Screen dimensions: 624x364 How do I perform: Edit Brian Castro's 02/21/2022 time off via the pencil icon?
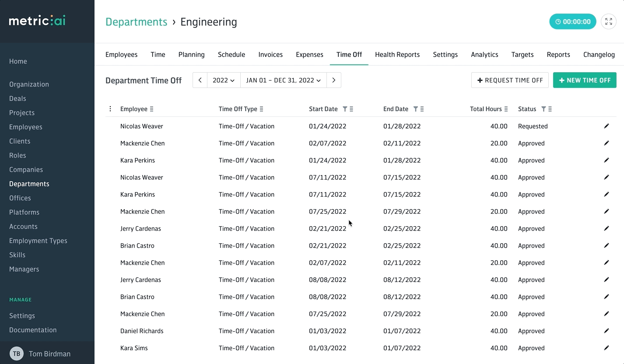point(606,245)
